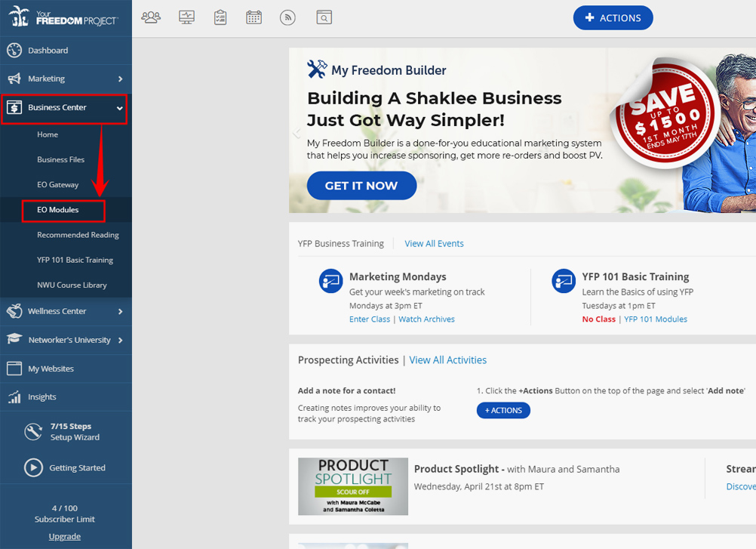
Task: Click the YFP 101 Basic Training presenter icon
Action: [564, 281]
